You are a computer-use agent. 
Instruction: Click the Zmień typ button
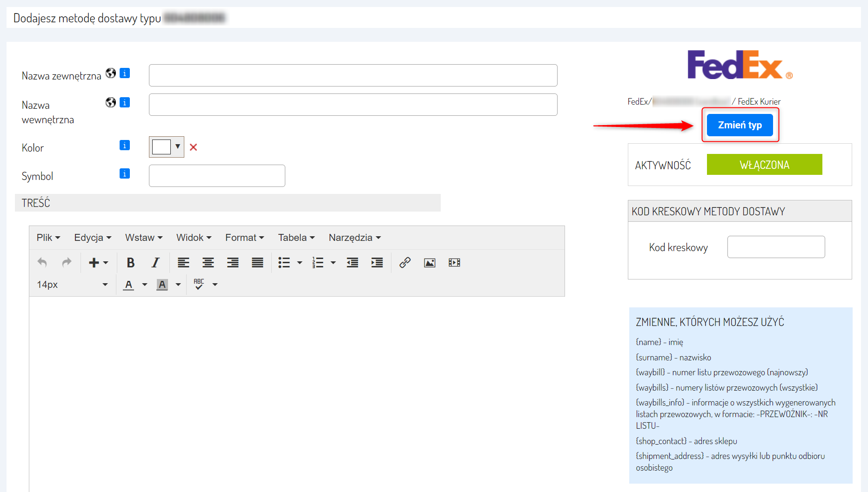(x=740, y=125)
